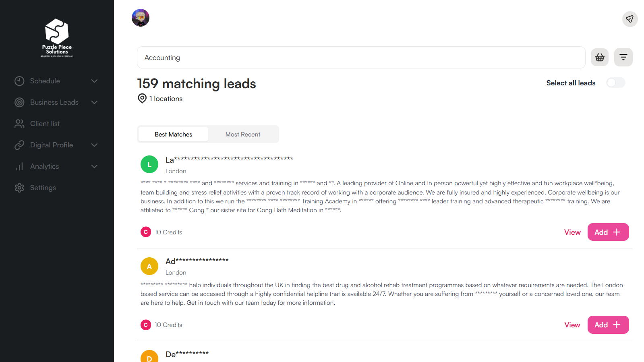
Task: Expand the Schedule menu chevron
Action: coord(94,81)
